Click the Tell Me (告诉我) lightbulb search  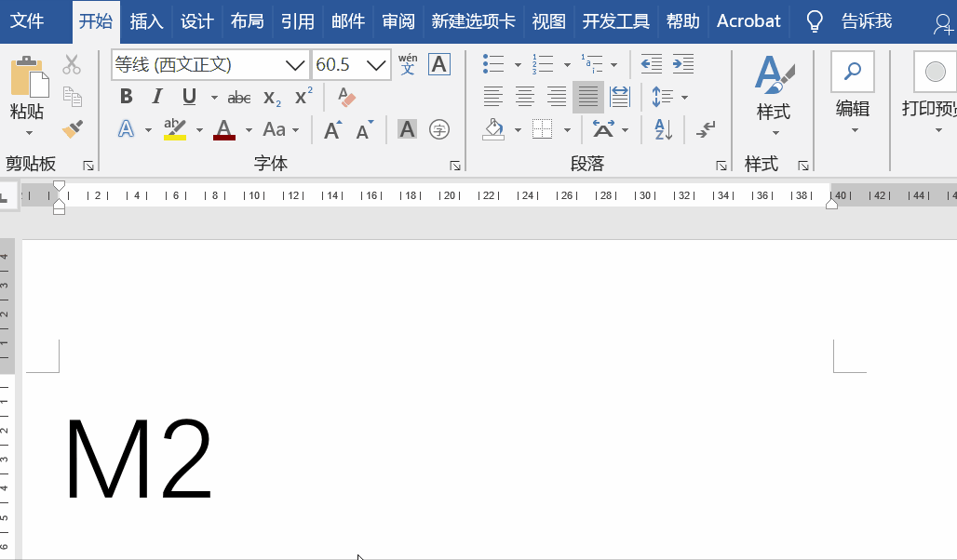tap(849, 21)
